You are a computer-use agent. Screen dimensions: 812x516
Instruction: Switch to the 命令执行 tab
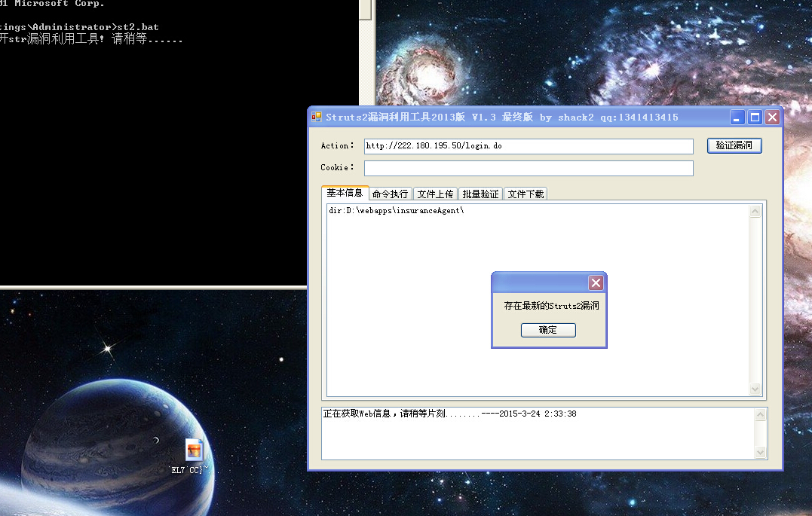(x=390, y=194)
